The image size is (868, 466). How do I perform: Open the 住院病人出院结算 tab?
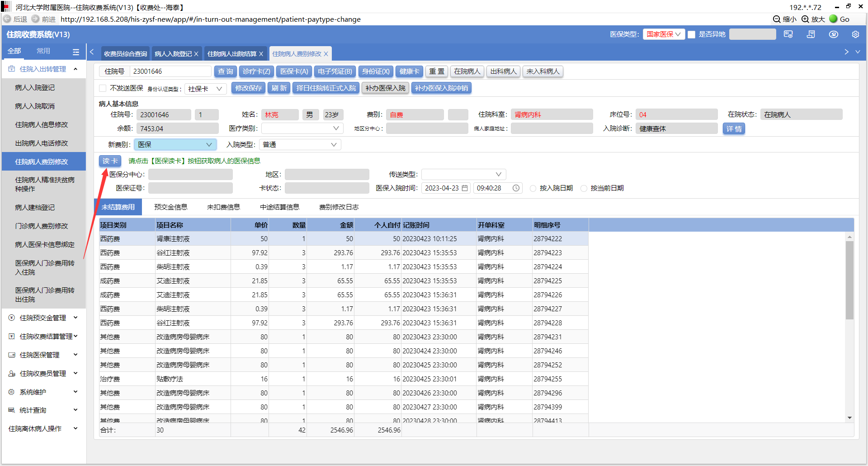pyautogui.click(x=231, y=54)
